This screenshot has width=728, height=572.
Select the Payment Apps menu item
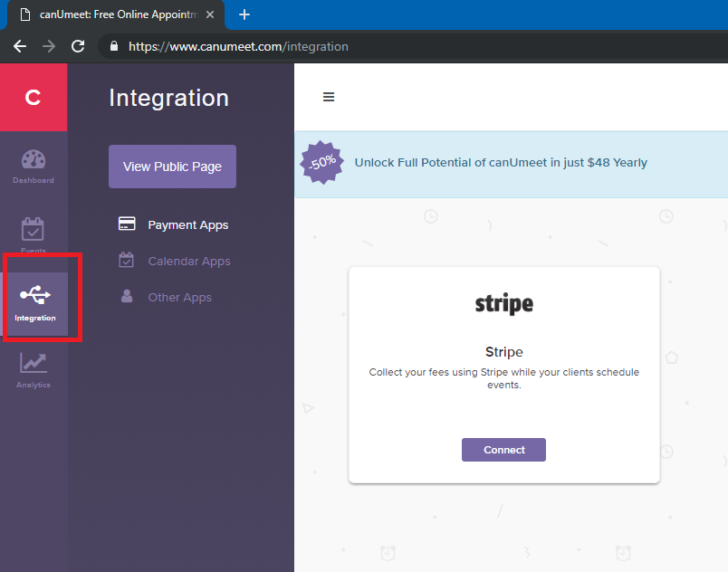pos(188,225)
